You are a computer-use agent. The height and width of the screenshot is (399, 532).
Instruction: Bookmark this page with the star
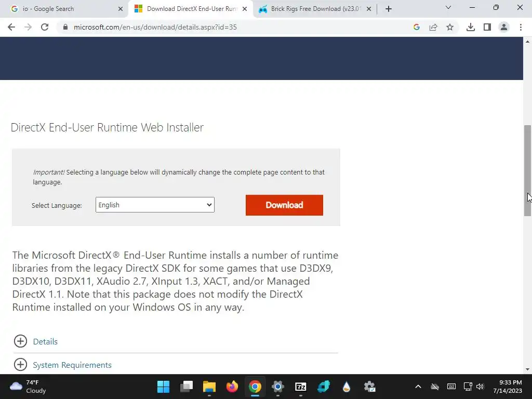point(450,27)
